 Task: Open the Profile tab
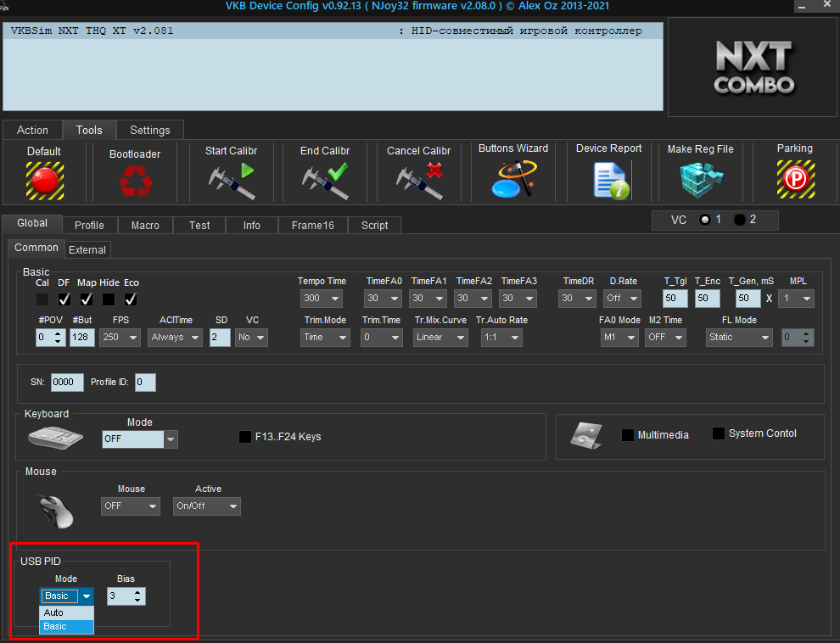point(89,225)
